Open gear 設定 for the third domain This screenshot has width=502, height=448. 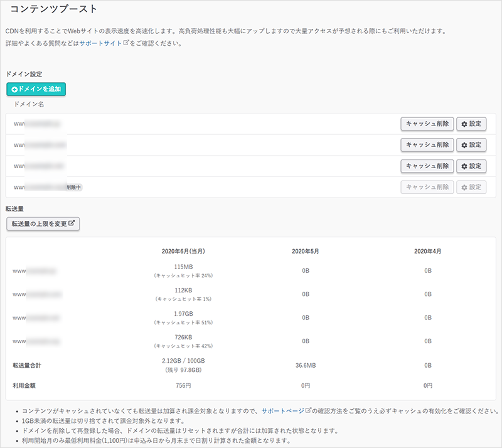[471, 166]
